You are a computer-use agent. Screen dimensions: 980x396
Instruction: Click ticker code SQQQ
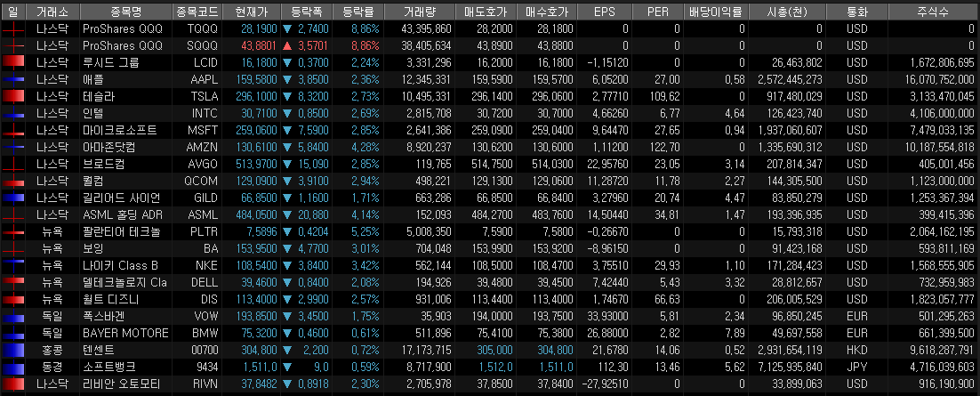tap(203, 45)
